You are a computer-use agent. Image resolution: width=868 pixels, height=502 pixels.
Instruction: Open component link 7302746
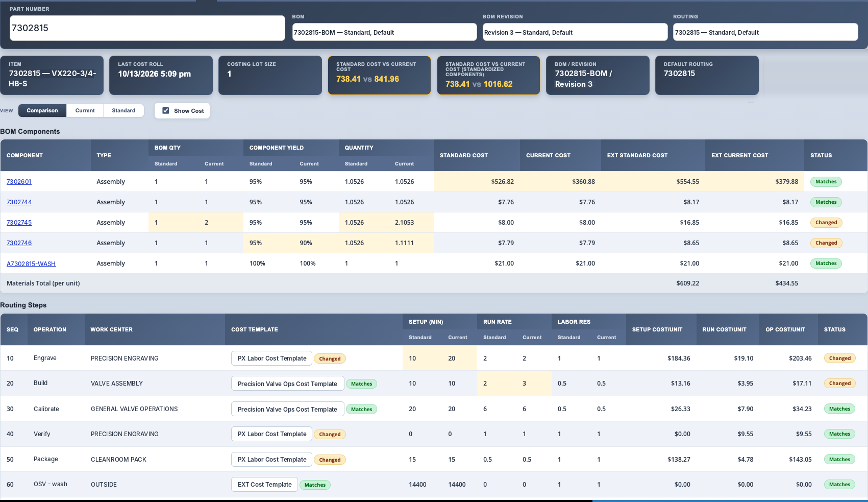19,243
